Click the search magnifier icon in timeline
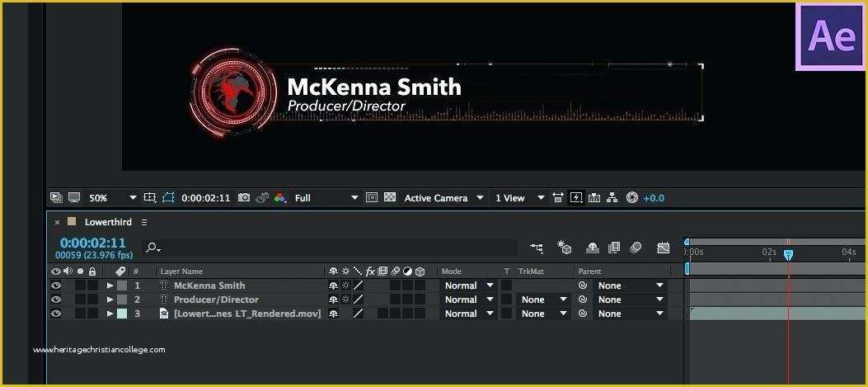 [152, 248]
